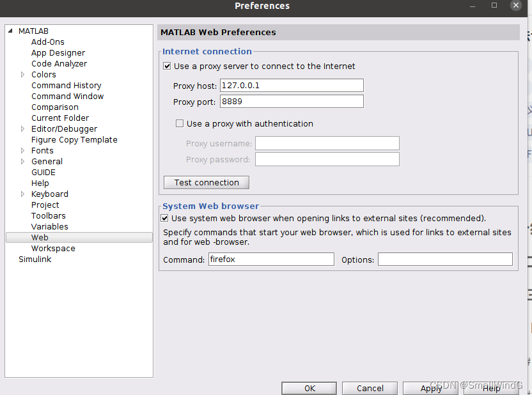532x395 pixels.
Task: Edit the browser Command field
Action: pos(271,259)
